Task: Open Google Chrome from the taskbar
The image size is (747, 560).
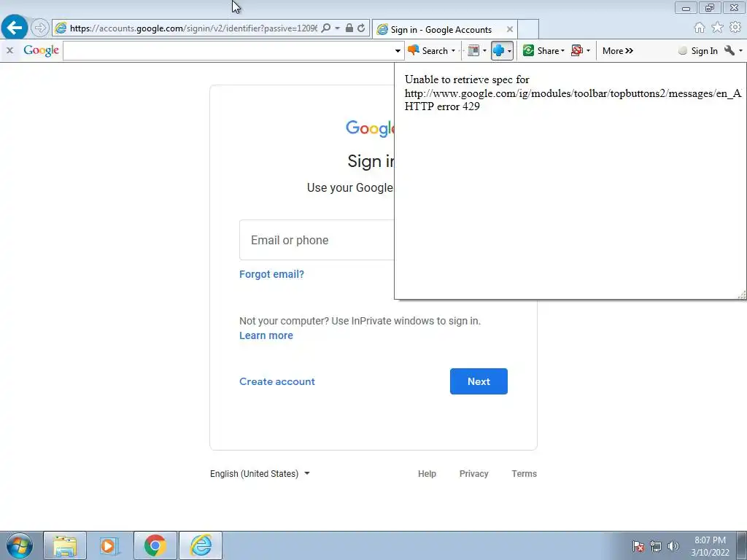Action: 155,545
